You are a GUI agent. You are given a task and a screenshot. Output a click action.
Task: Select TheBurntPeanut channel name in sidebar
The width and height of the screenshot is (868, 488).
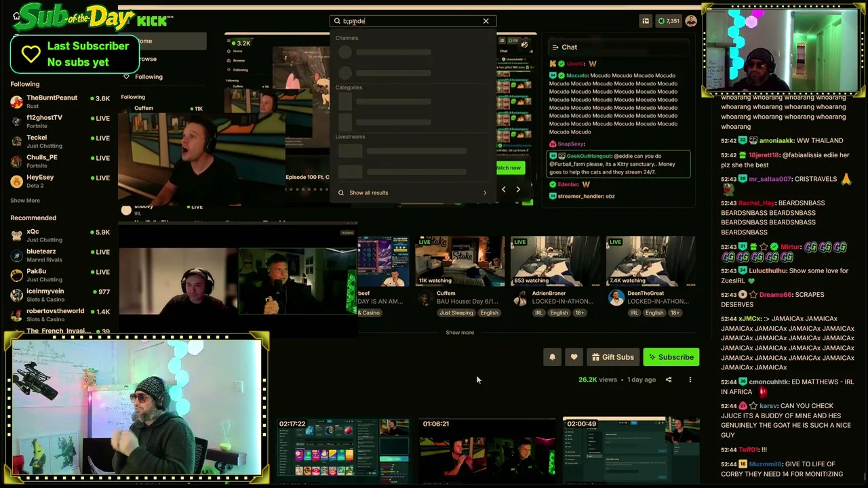click(52, 98)
